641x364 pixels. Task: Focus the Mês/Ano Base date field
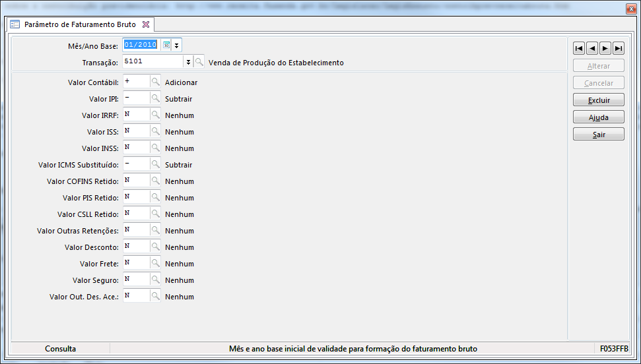141,45
